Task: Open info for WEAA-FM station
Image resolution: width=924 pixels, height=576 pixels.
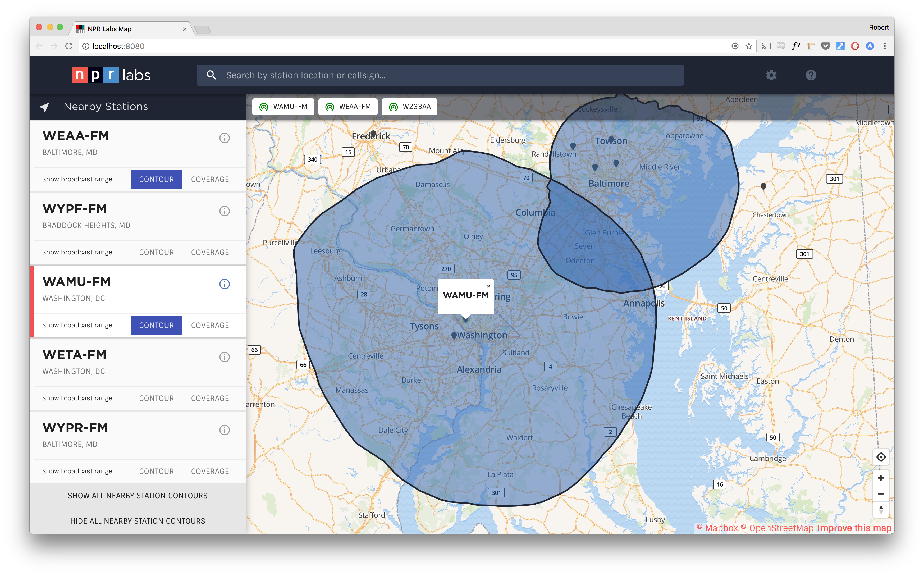Action: coord(224,138)
